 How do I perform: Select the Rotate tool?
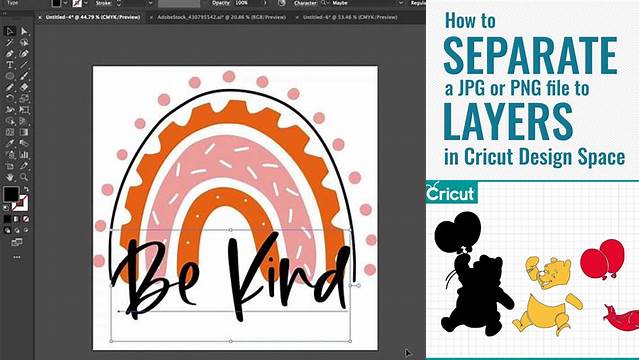10,98
